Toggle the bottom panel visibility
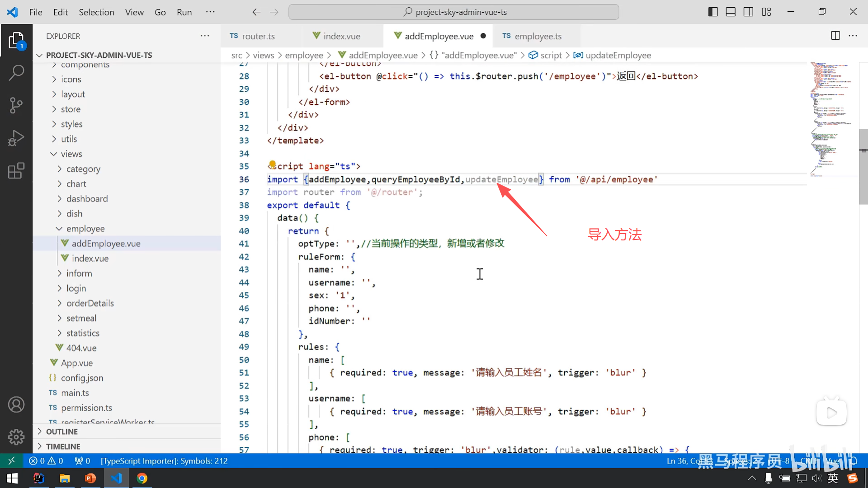The image size is (868, 488). coord(731,12)
